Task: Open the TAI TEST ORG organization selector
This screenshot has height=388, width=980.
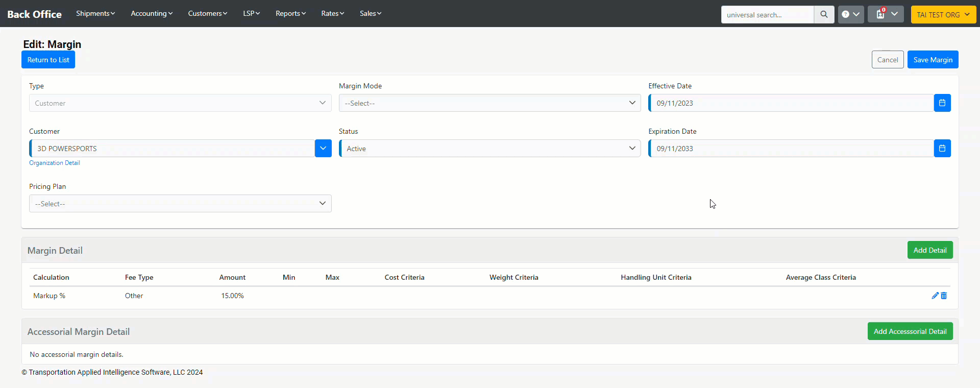Action: 943,15
